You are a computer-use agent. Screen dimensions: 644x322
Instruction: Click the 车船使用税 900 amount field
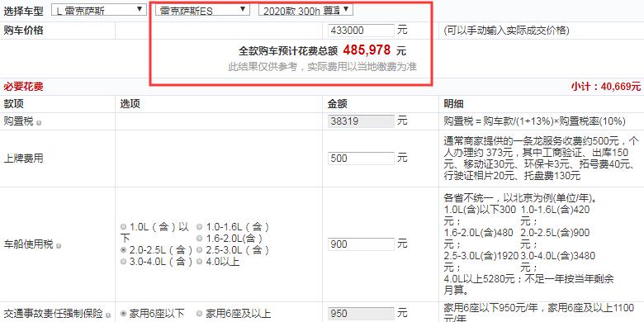(361, 244)
